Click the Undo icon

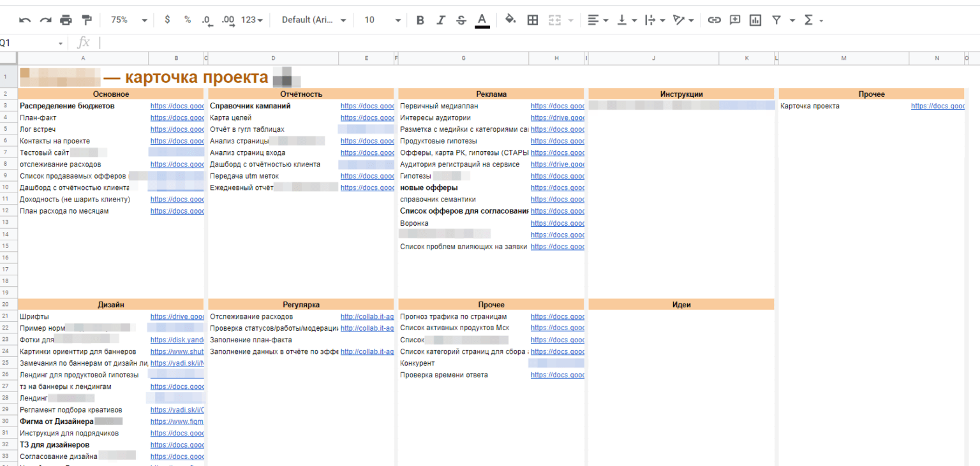[25, 20]
